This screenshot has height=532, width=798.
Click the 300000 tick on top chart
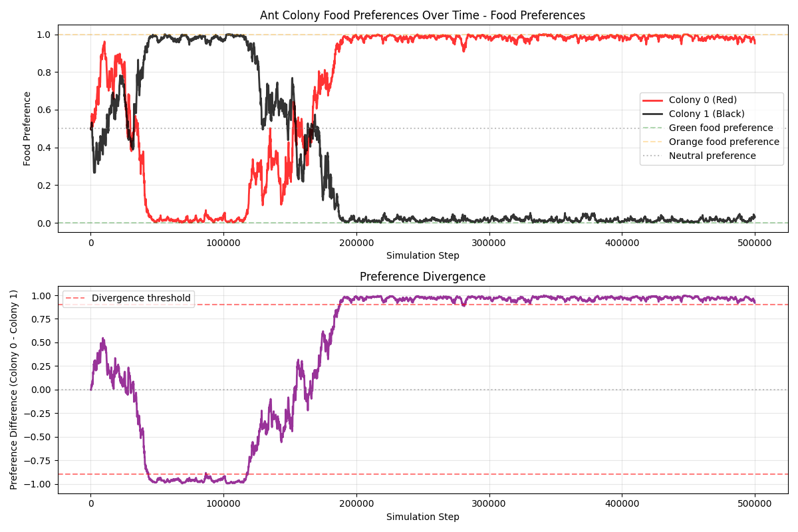tap(489, 241)
